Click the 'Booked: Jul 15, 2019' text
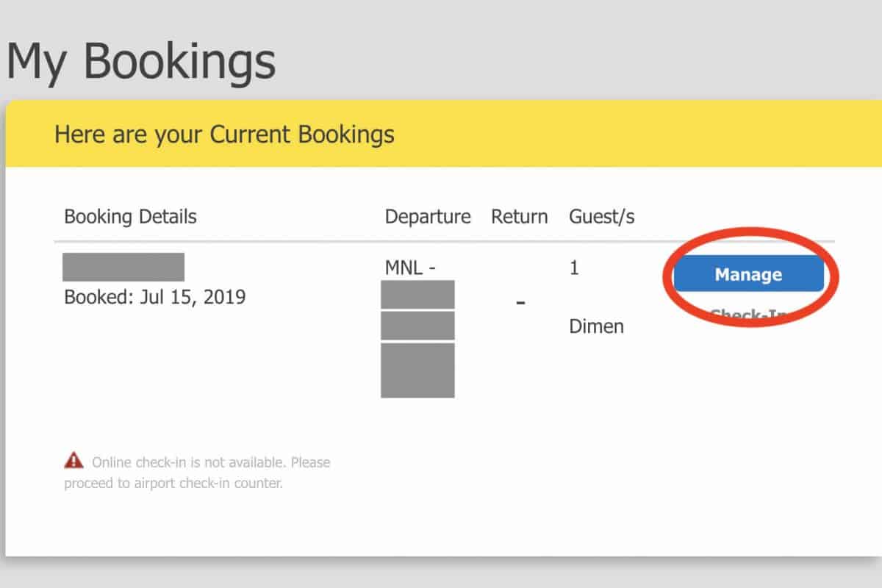Image resolution: width=882 pixels, height=588 pixels. click(x=154, y=297)
